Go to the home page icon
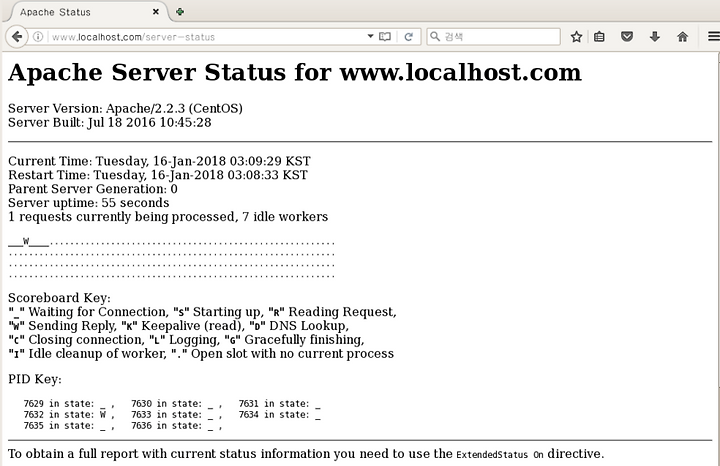 (682, 37)
